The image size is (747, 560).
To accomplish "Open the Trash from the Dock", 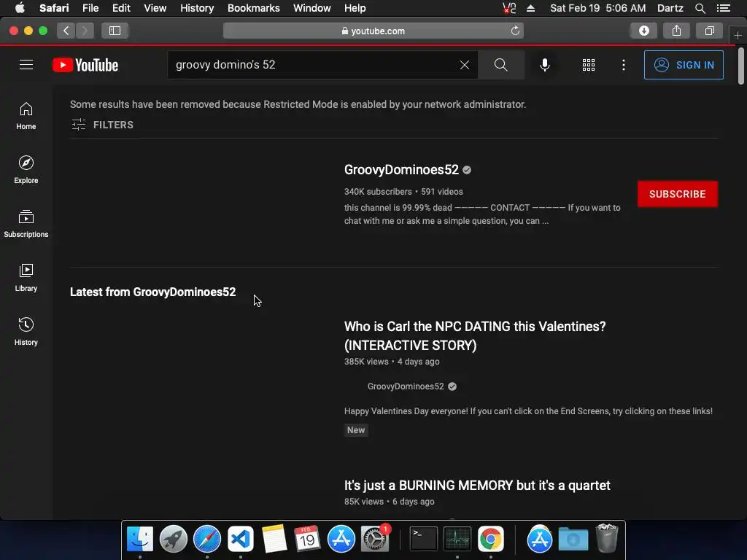I will 606,539.
